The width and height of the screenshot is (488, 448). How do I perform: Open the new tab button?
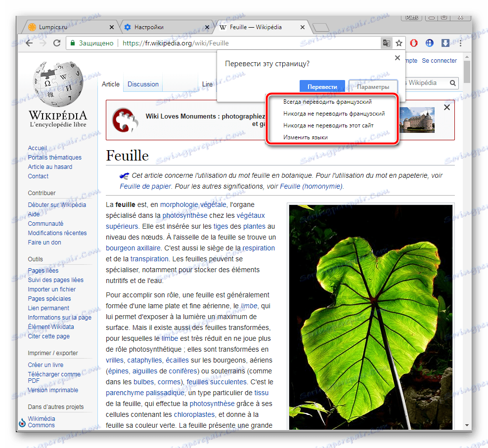coord(320,27)
